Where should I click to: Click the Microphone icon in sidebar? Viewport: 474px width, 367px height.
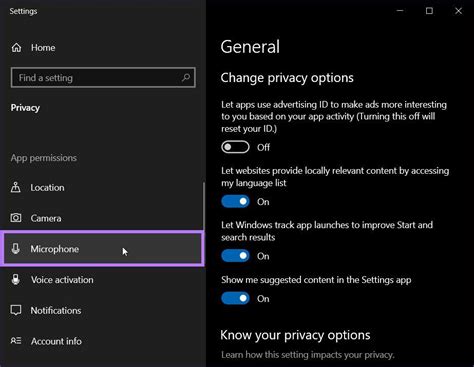tap(15, 249)
